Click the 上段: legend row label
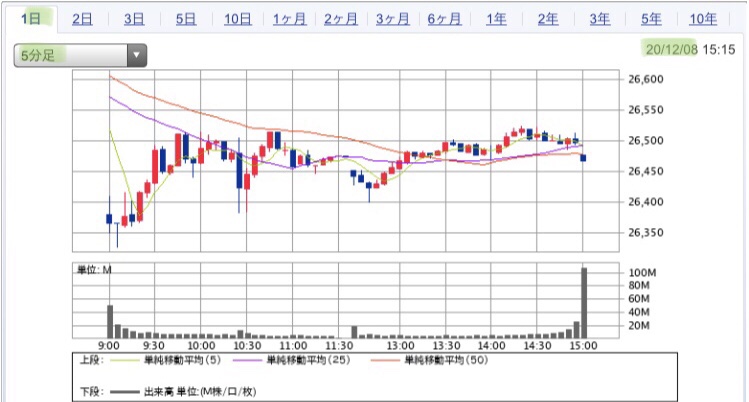749x402 pixels. click(91, 360)
